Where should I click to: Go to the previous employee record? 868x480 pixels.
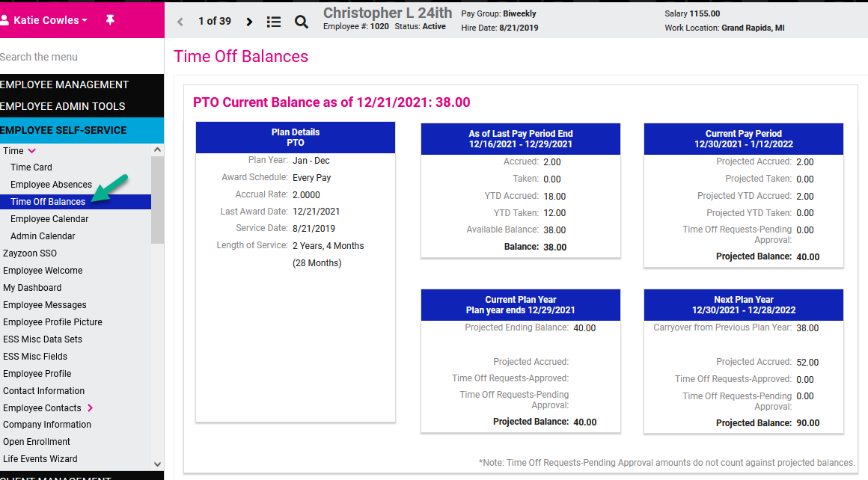click(180, 22)
